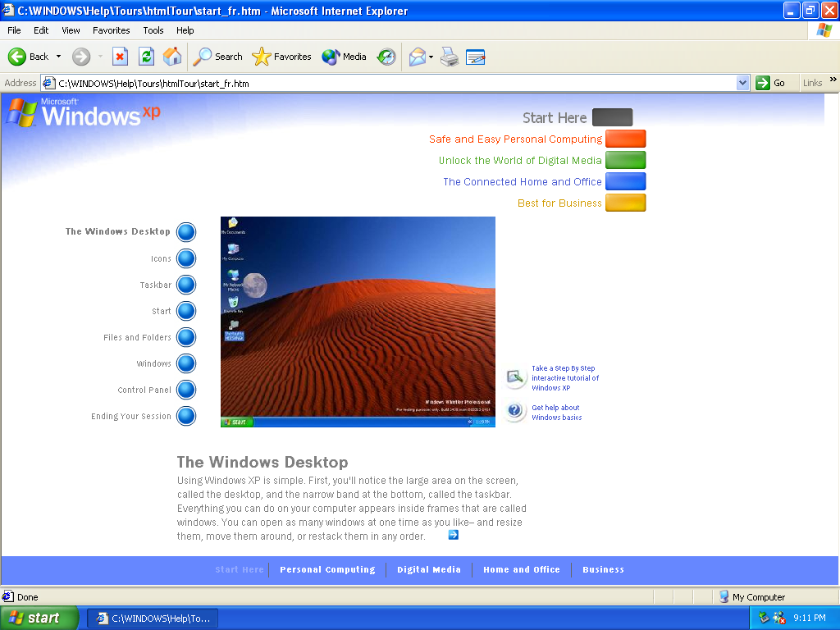Click the next-page arrow after description
This screenshot has height=630, width=840.
coord(453,535)
